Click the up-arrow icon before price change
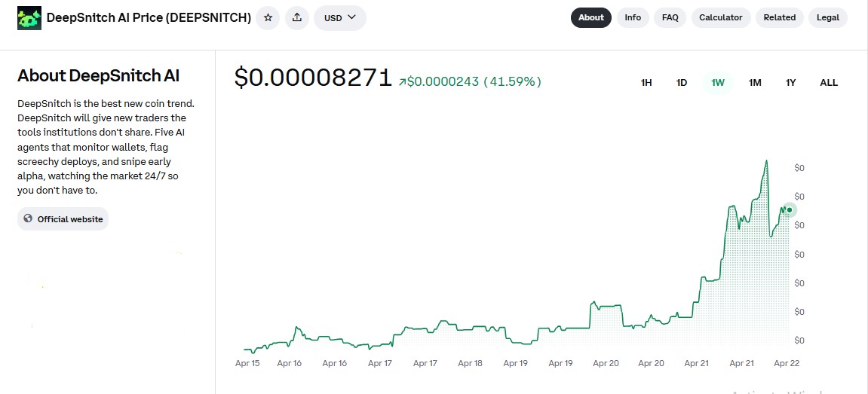This screenshot has height=394, width=868. click(x=403, y=82)
